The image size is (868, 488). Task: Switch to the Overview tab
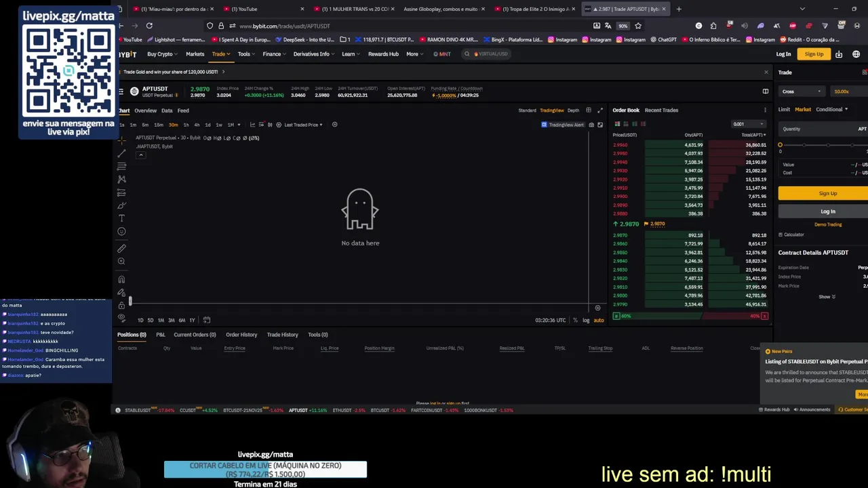[145, 110]
